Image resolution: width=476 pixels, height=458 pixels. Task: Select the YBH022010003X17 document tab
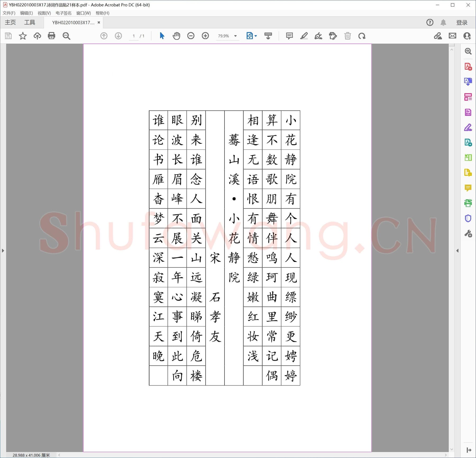(73, 22)
